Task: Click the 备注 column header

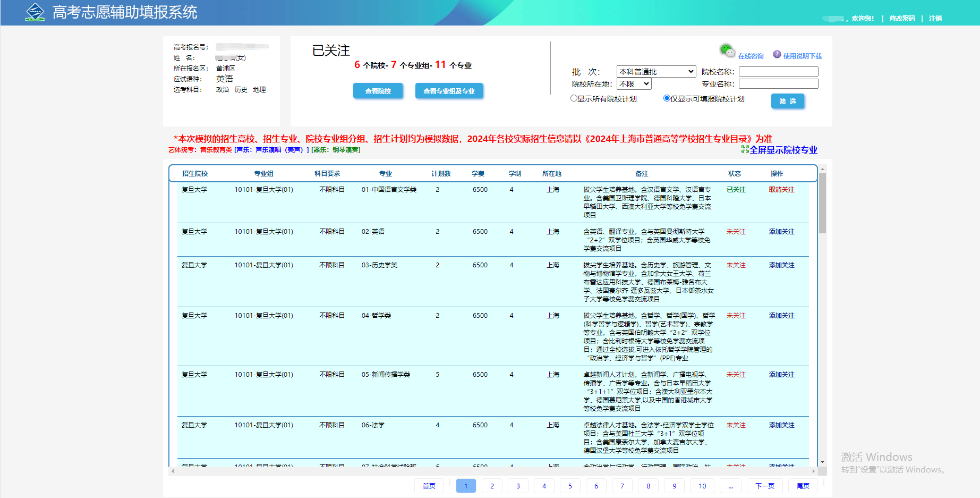Action: pos(642,173)
